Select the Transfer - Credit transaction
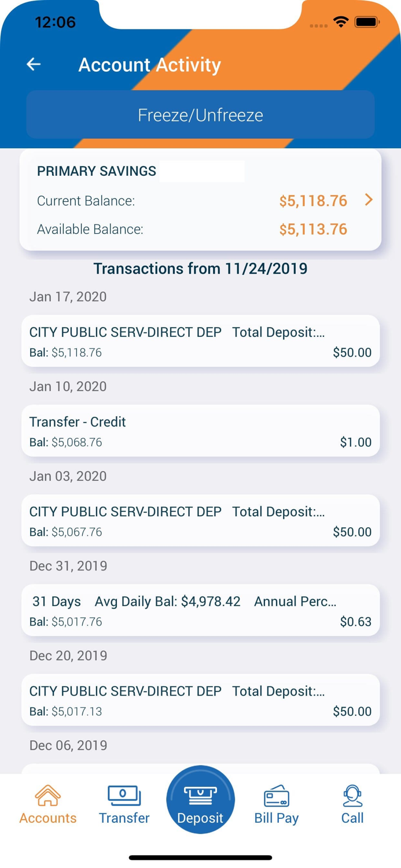 (200, 431)
